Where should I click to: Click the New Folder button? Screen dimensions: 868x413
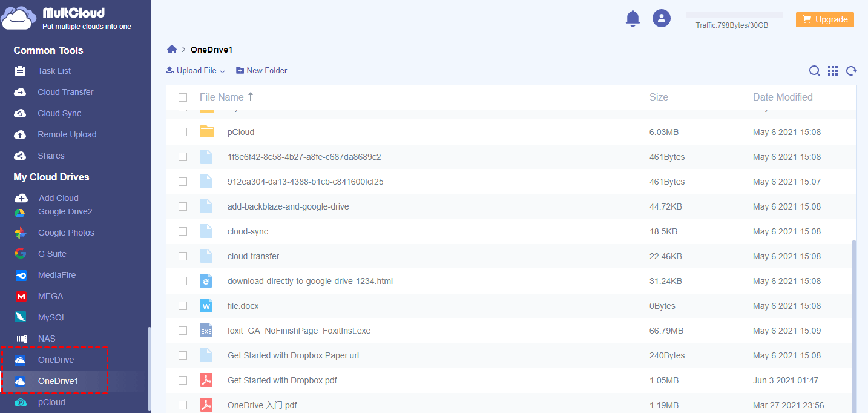[261, 71]
